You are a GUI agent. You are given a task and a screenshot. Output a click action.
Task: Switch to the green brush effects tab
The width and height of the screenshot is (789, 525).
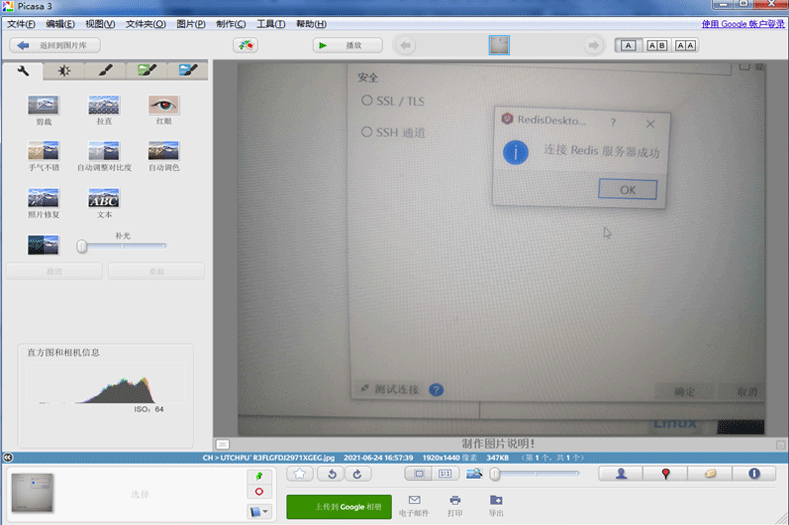[146, 71]
